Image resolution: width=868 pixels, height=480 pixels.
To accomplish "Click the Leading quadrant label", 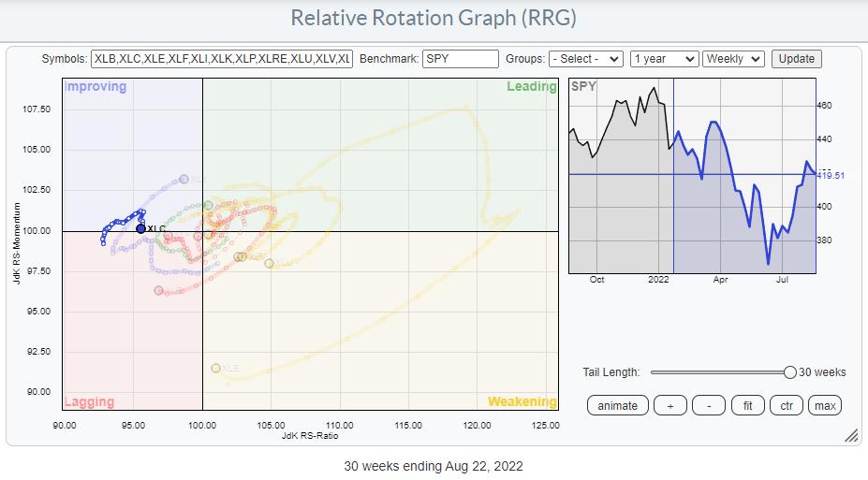I will coord(531,87).
